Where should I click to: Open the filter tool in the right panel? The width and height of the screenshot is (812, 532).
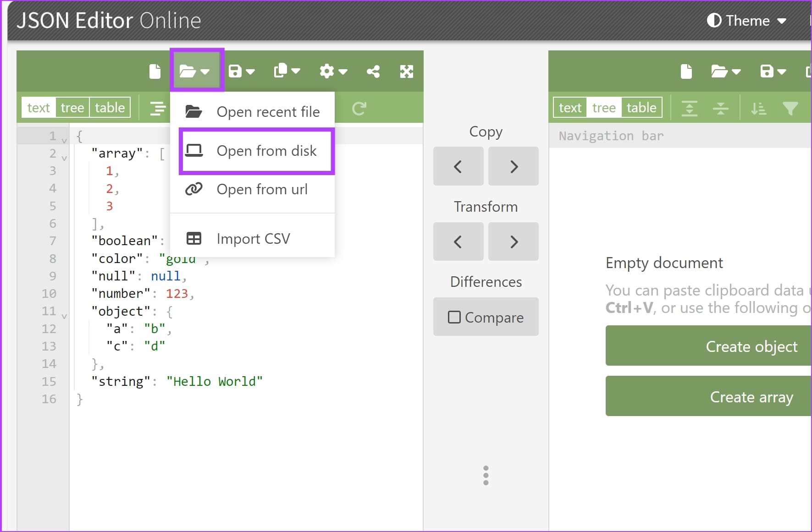(x=790, y=108)
